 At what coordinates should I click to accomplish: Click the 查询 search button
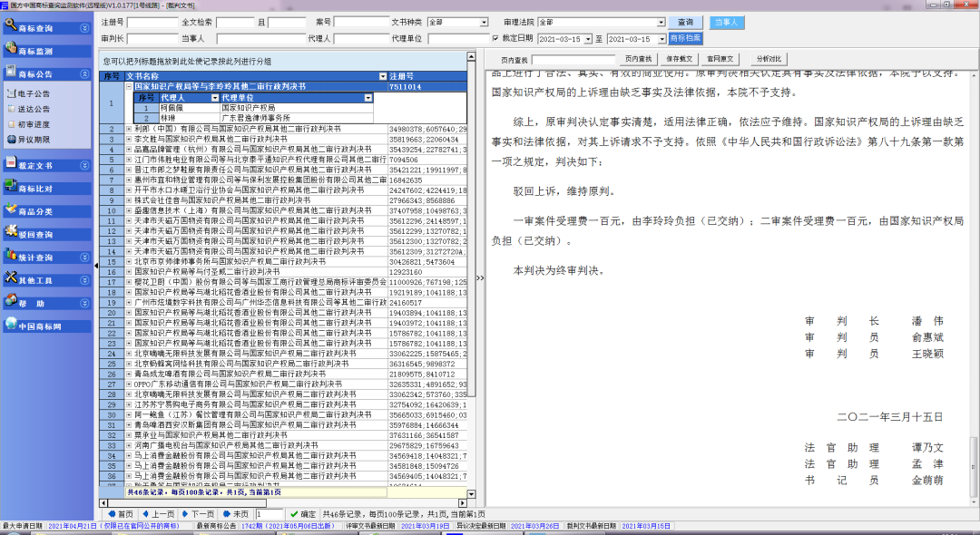coord(686,23)
